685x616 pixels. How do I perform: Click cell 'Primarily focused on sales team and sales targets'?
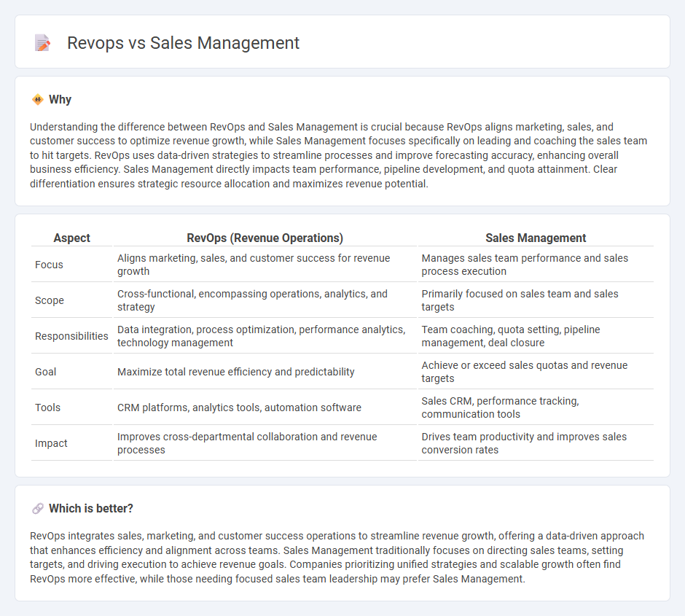536,300
